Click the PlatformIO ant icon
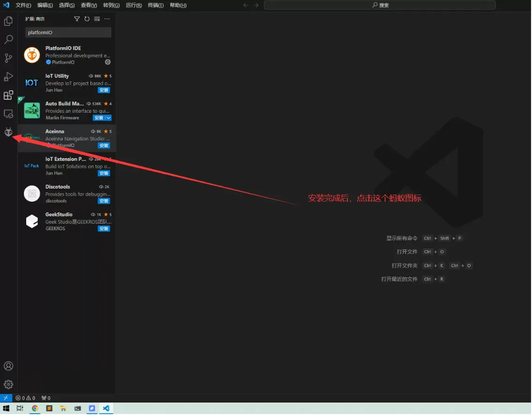This screenshot has height=415, width=532. click(8, 132)
